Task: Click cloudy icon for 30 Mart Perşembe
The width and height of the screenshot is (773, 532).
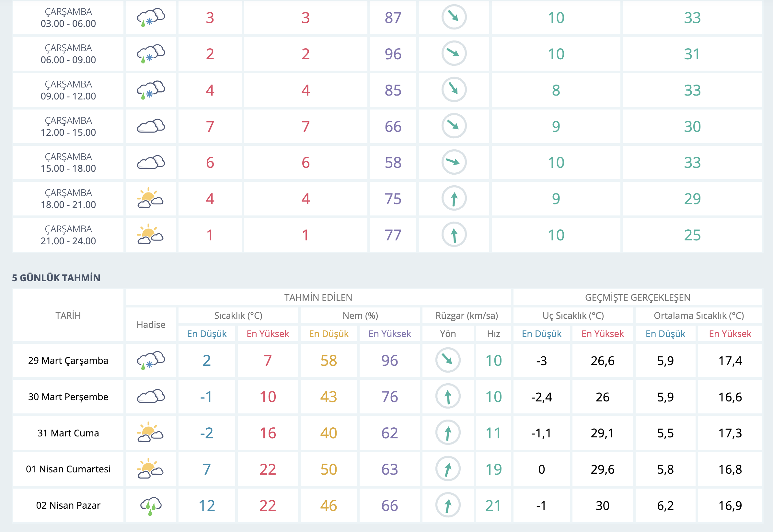Action: click(151, 396)
